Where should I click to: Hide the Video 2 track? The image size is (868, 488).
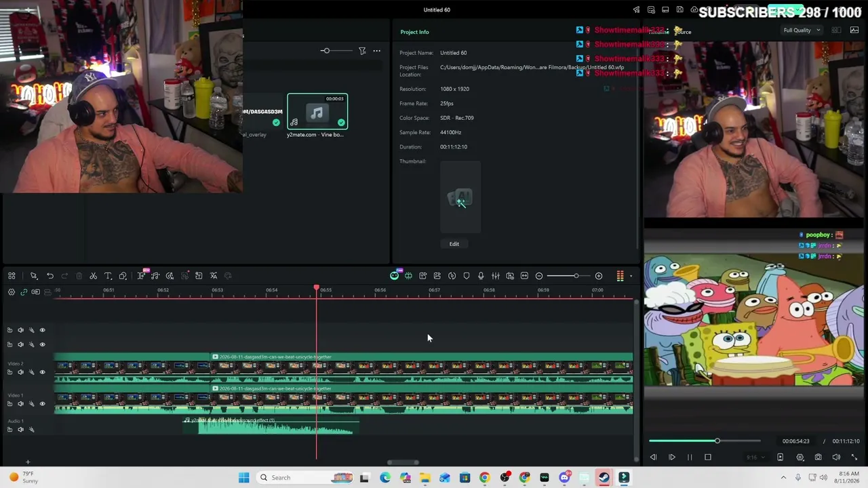(42, 372)
